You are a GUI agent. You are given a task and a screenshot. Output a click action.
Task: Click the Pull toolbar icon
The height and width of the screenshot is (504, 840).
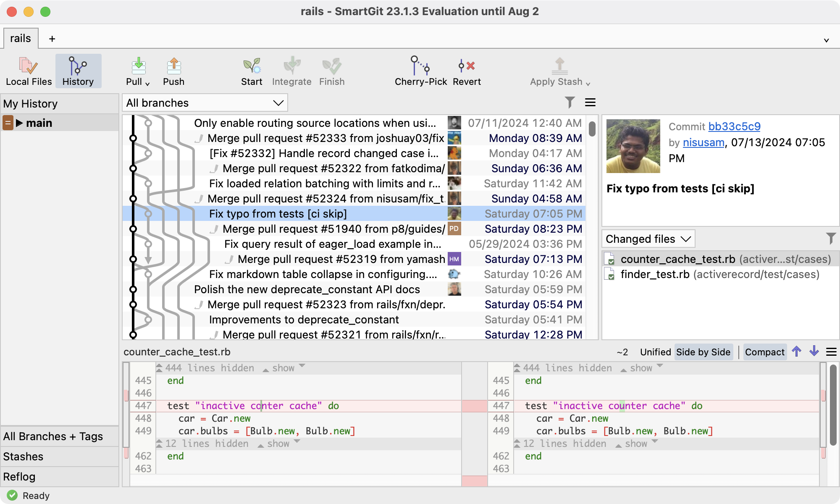click(x=138, y=66)
